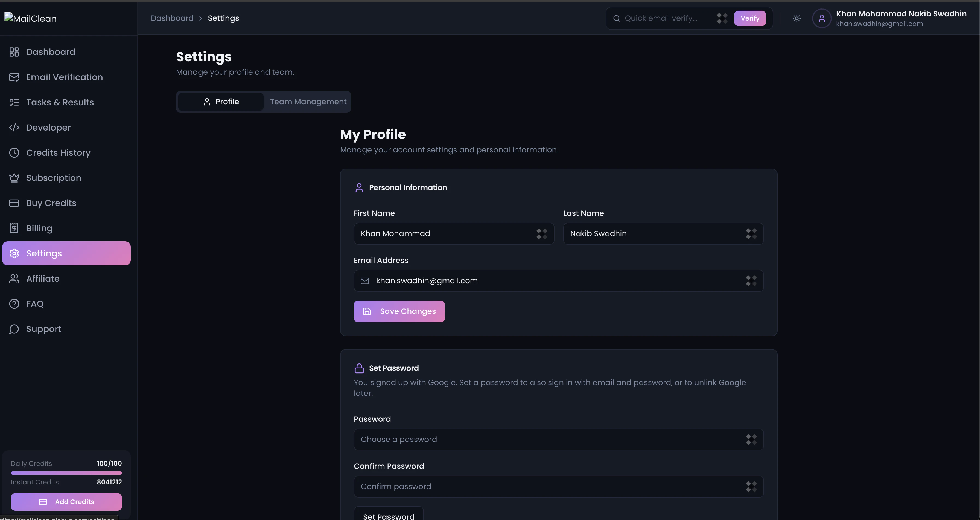
Task: Click the Choose a password field
Action: tap(548, 439)
